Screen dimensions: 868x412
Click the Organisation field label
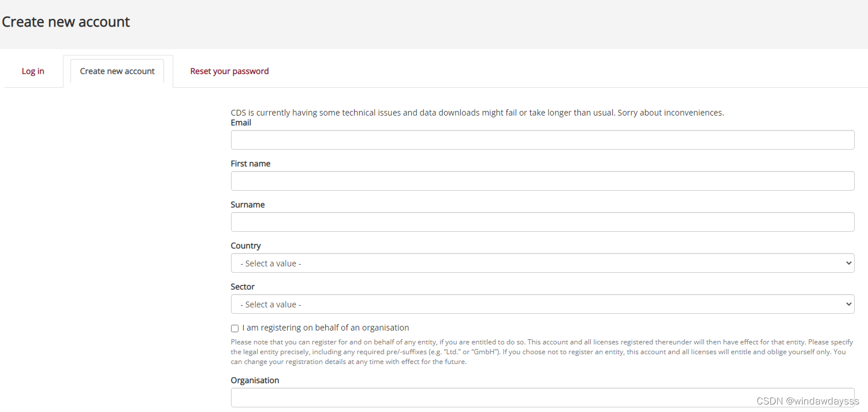255,380
